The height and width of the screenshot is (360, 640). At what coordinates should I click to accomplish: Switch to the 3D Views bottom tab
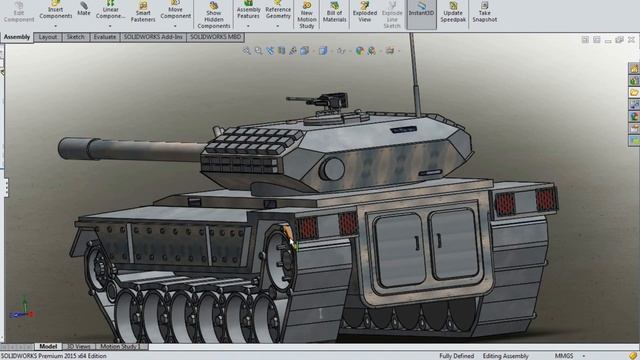click(79, 347)
